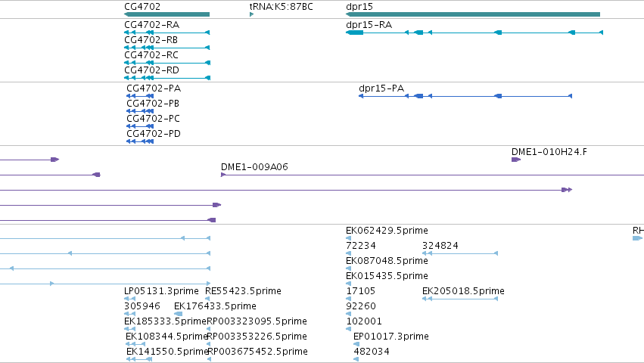644x363 pixels.
Task: Click the EK087048.5prime EST arrow
Action: click(x=349, y=268)
